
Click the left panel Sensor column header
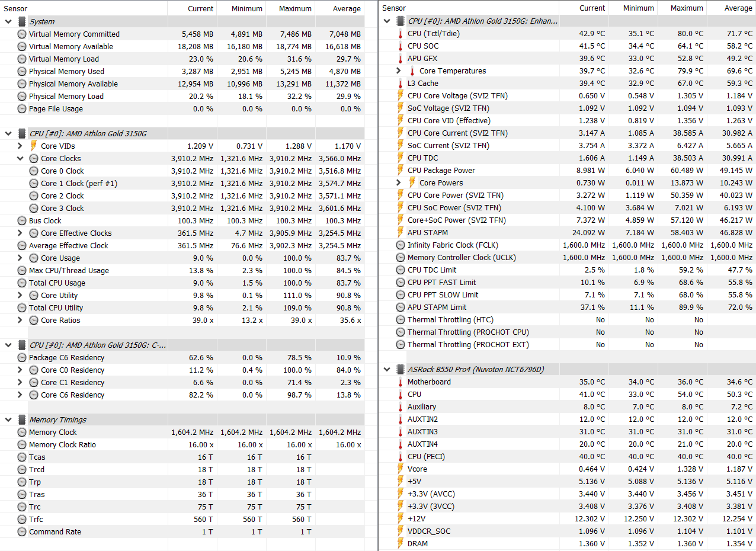84,8
